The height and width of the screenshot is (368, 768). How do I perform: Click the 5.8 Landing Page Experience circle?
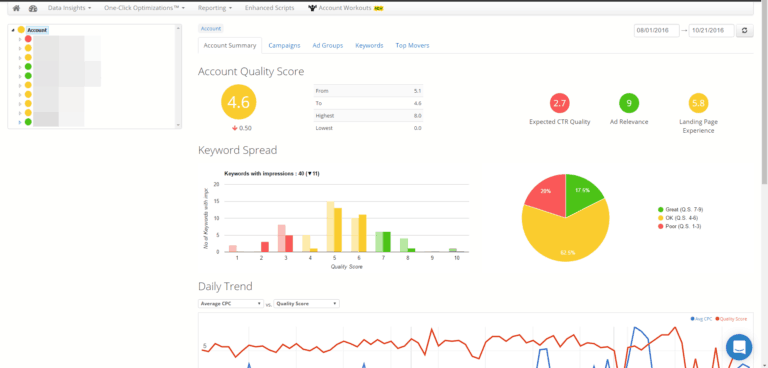(x=698, y=103)
